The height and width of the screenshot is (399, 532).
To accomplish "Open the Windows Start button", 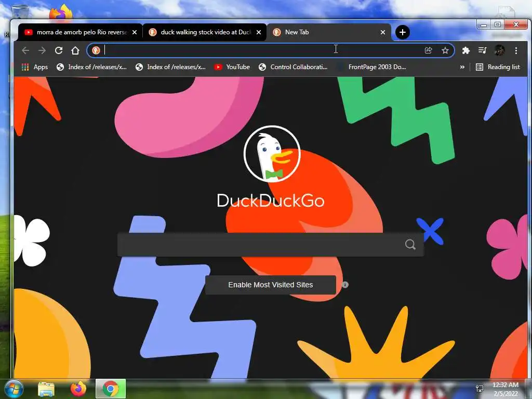I will 14,389.
